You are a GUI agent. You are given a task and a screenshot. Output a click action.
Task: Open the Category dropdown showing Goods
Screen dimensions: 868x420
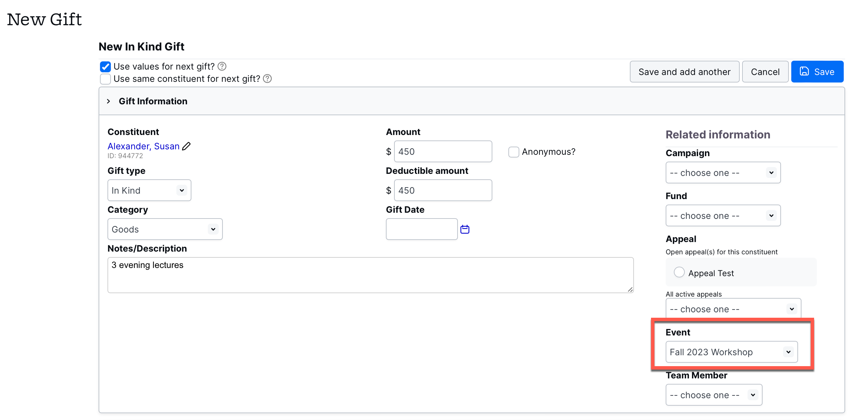click(165, 229)
